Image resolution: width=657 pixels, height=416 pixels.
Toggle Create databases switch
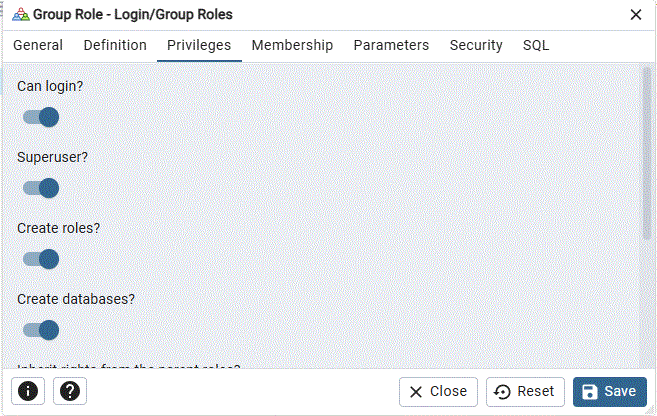pos(41,331)
